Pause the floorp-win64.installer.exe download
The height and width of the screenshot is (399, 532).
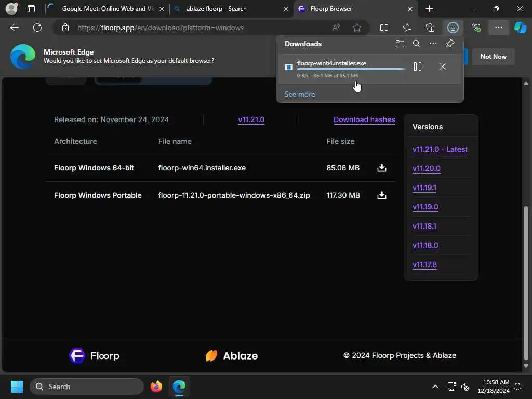[418, 66]
